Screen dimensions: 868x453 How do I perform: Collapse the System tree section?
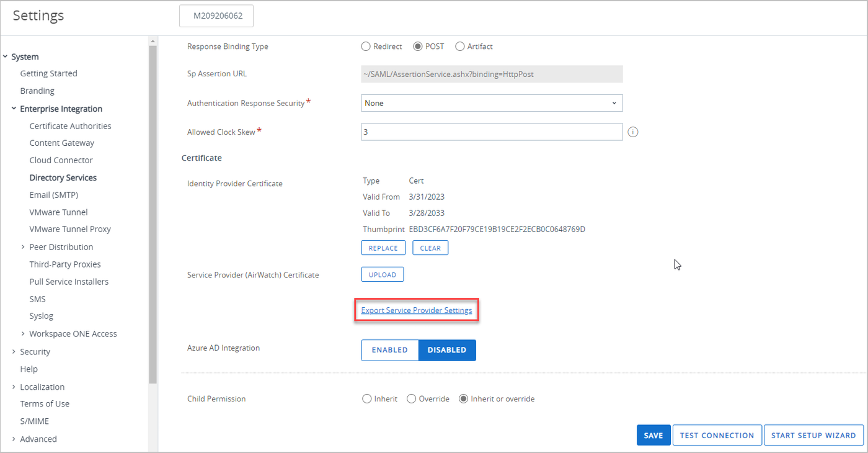pyautogui.click(x=5, y=57)
